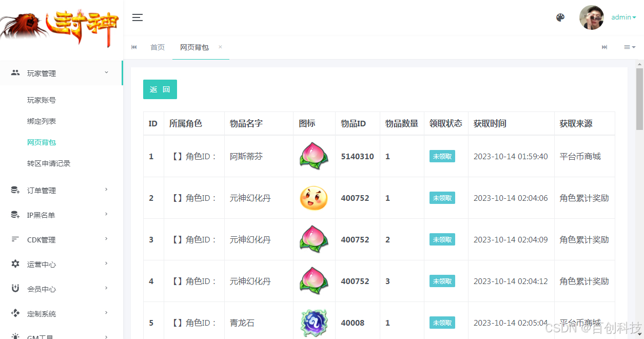Screen dimensions: 644x339
Task: Click the admin profile avatar photo
Action: tap(591, 17)
